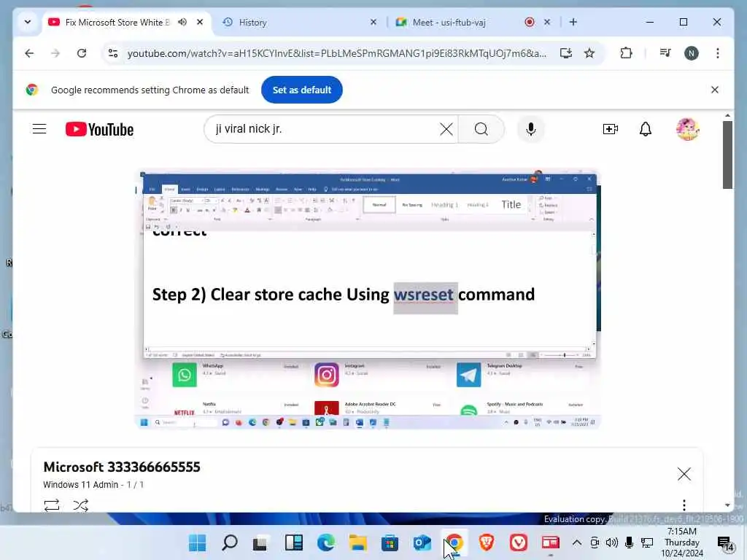
Task: Clear the YouTube search query
Action: pos(446,129)
